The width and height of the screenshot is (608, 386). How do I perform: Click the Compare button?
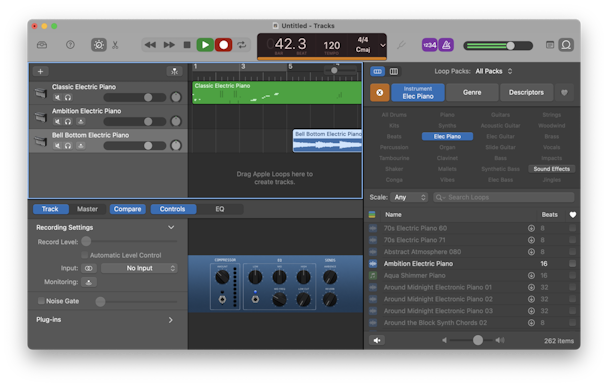tap(128, 209)
